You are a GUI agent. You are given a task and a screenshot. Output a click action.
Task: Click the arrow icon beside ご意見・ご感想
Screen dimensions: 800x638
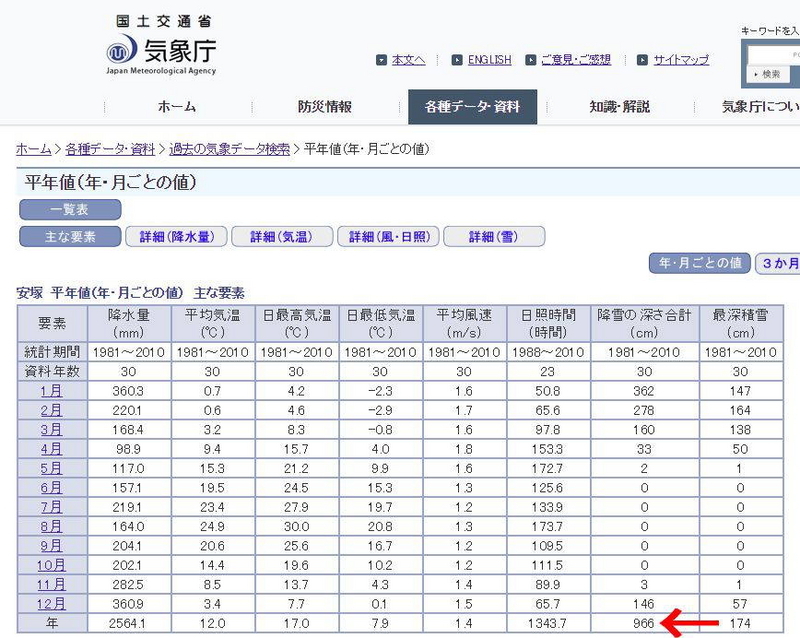[531, 60]
